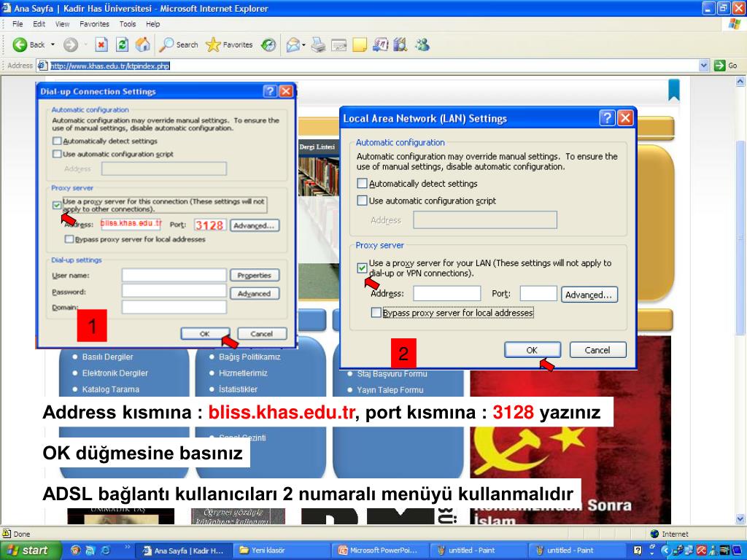Open the address bar dropdown arrow

pos(704,66)
